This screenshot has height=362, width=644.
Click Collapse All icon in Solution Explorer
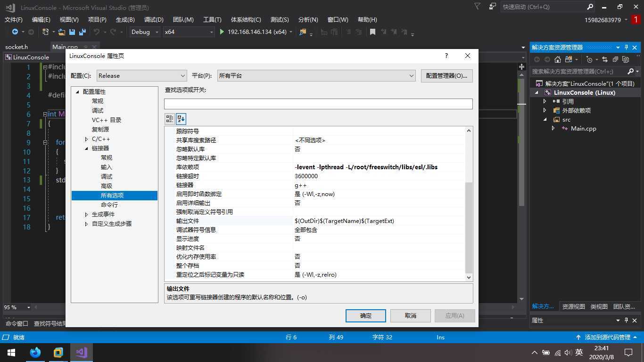[x=615, y=59]
